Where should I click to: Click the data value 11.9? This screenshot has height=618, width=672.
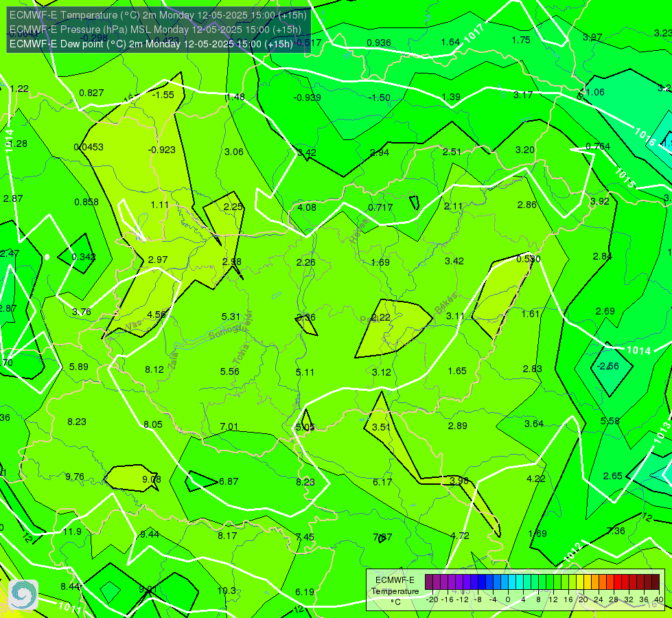[73, 531]
